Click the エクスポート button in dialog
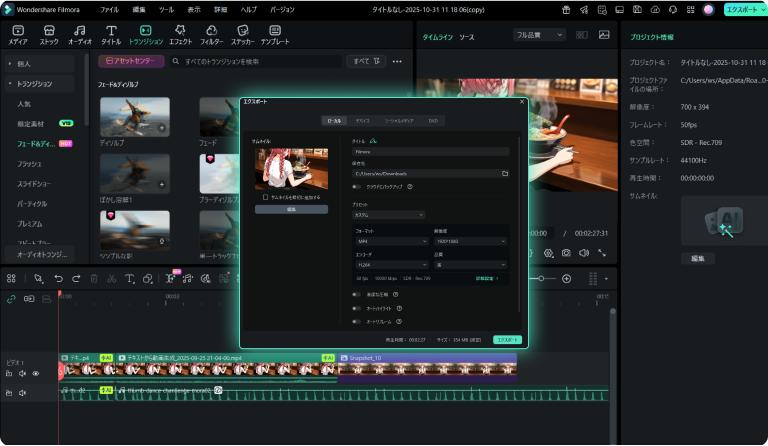This screenshot has width=768, height=446. click(x=508, y=339)
